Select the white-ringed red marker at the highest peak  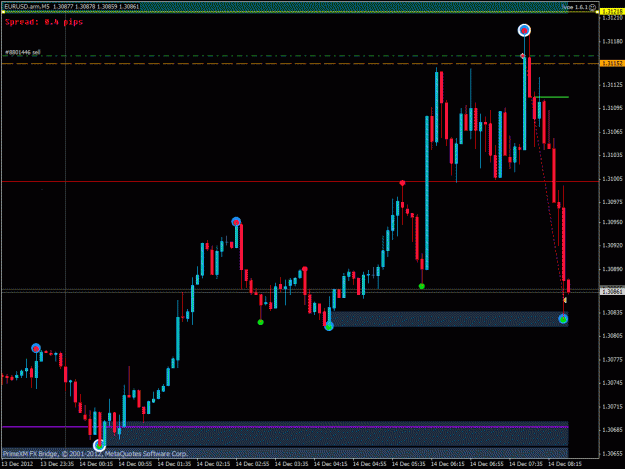click(x=524, y=30)
